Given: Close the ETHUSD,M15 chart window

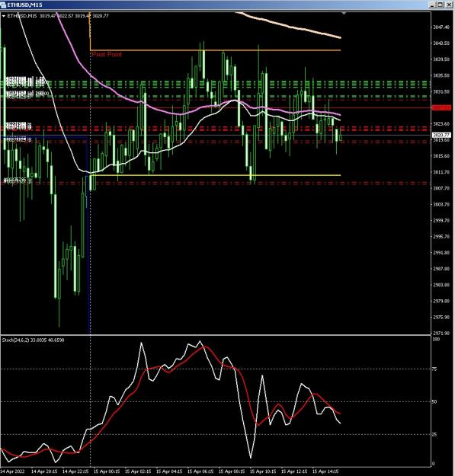Looking at the screenshot, I should coord(449,5).
